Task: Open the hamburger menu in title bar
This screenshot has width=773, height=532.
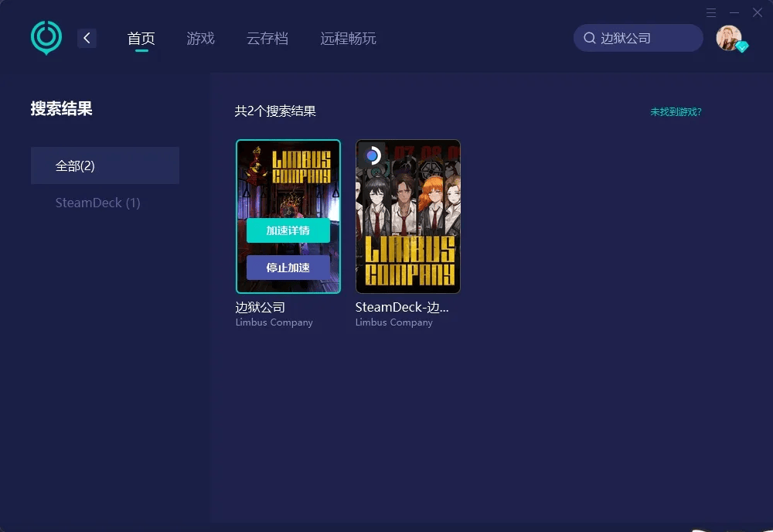Action: [711, 12]
